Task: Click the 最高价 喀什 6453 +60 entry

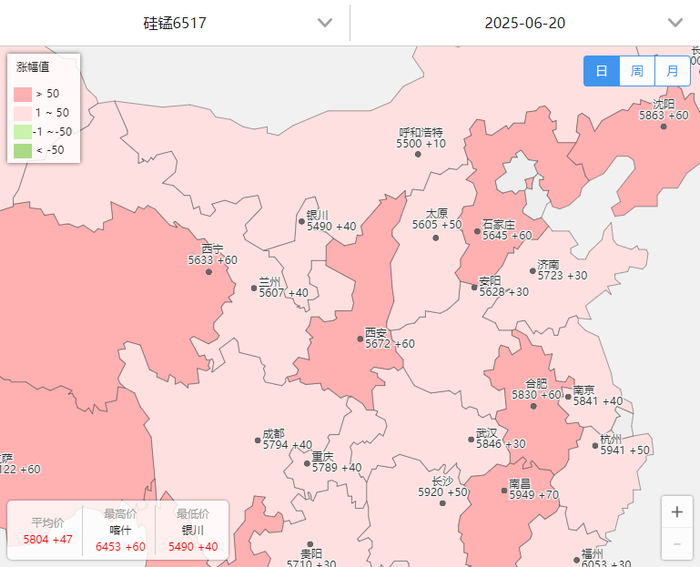Action: (x=120, y=530)
